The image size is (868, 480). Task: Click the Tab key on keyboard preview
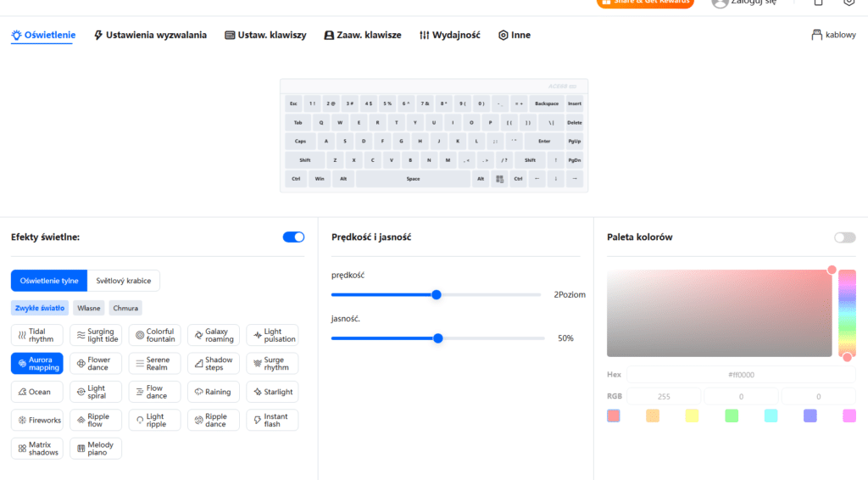point(298,122)
